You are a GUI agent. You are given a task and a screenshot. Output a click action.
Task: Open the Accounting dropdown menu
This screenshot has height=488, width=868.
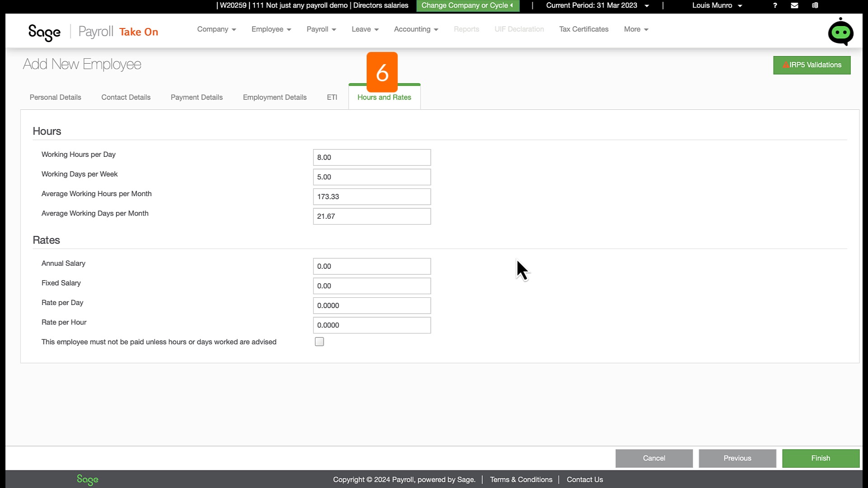[415, 29]
